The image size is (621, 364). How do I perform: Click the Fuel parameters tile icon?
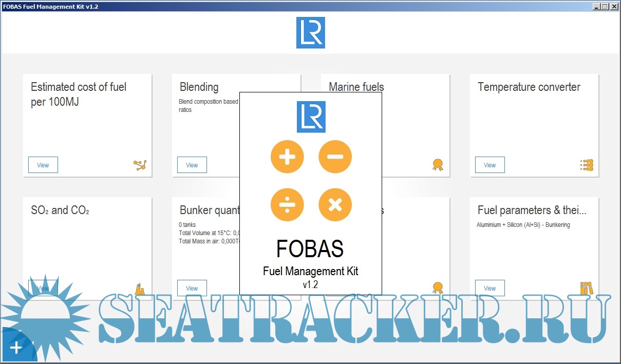pos(587,288)
